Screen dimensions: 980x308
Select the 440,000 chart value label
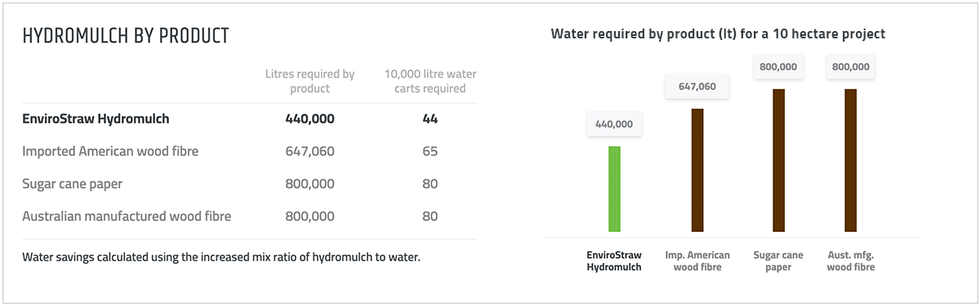tap(614, 124)
